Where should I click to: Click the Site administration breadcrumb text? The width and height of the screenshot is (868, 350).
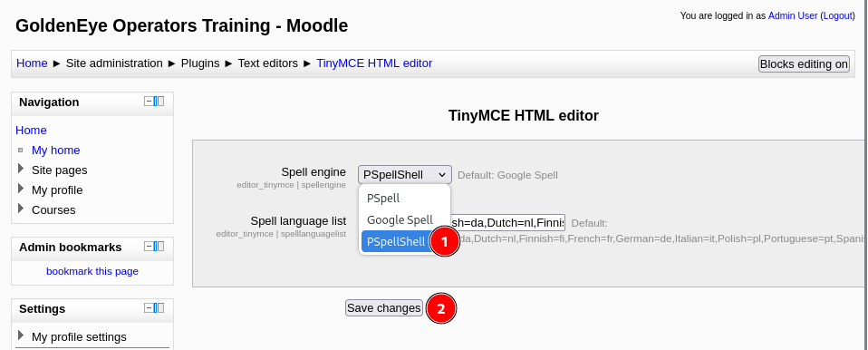click(114, 63)
